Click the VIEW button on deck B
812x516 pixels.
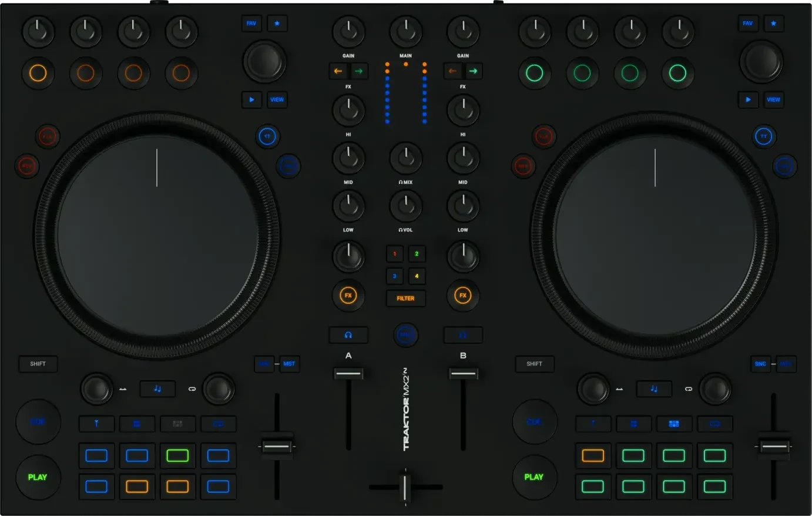774,100
